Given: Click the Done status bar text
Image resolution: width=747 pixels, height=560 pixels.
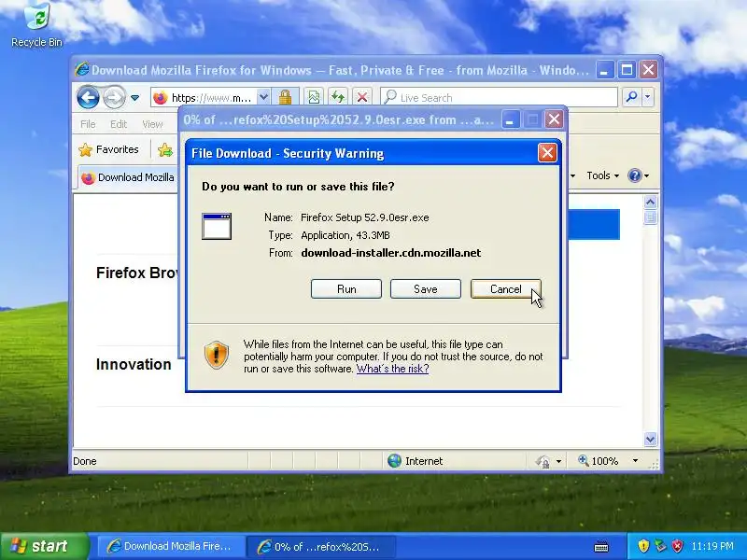Looking at the screenshot, I should [x=85, y=461].
